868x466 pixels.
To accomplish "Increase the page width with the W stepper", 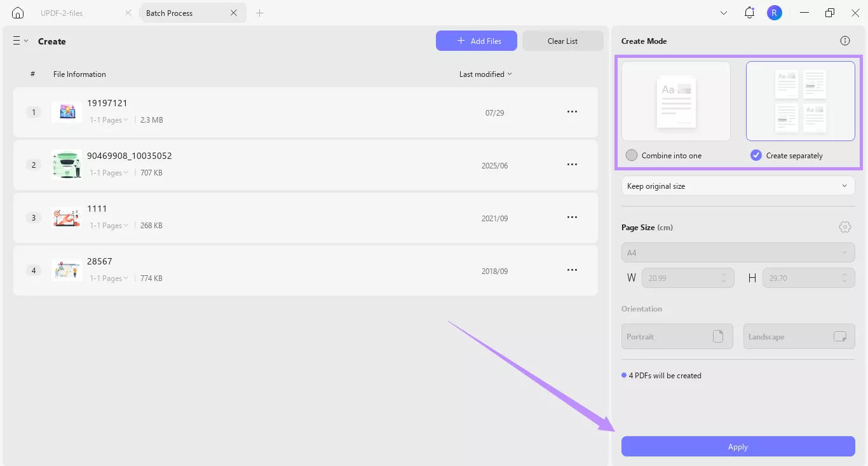I will point(723,275).
